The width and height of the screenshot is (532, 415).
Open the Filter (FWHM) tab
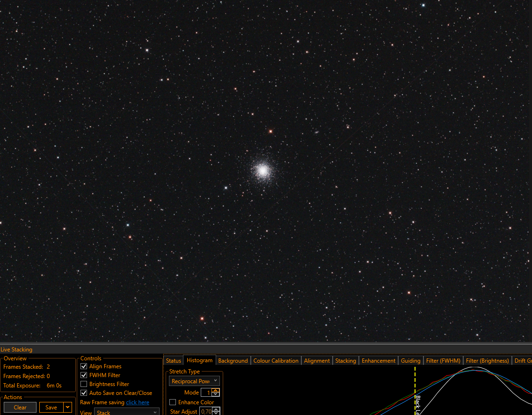[x=443, y=361]
